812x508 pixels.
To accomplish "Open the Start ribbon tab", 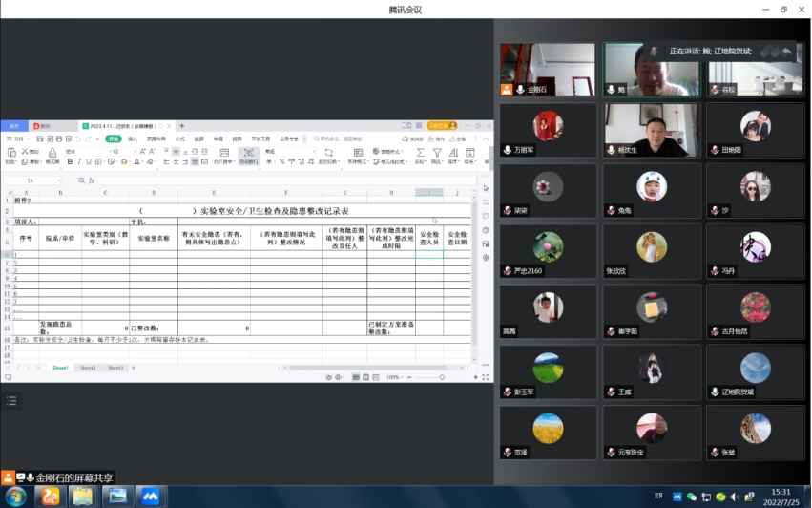I will pos(114,138).
